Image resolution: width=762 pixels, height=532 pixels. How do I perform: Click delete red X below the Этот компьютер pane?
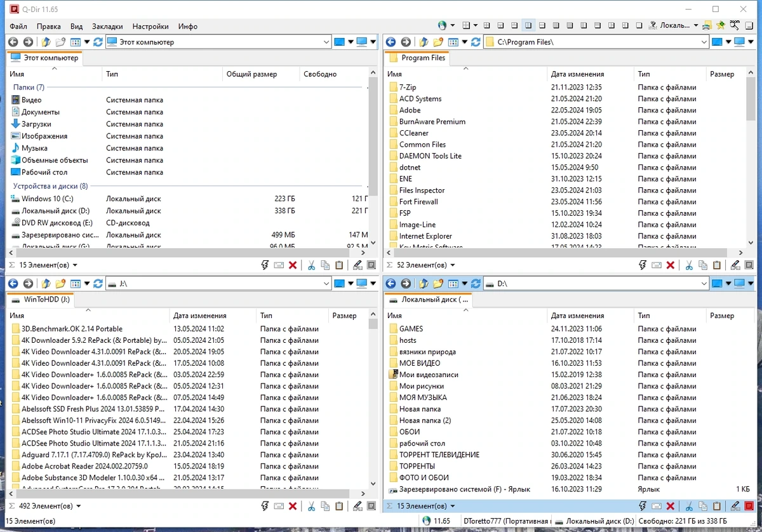(x=293, y=265)
